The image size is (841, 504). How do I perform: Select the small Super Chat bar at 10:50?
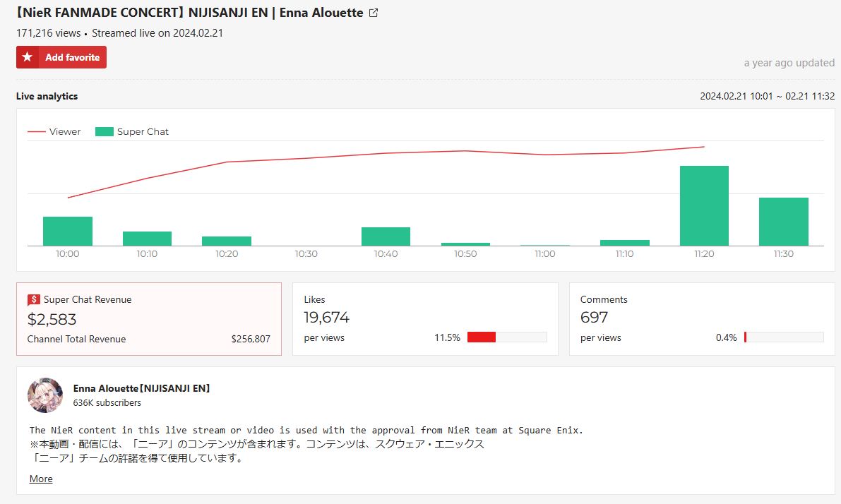(465, 244)
